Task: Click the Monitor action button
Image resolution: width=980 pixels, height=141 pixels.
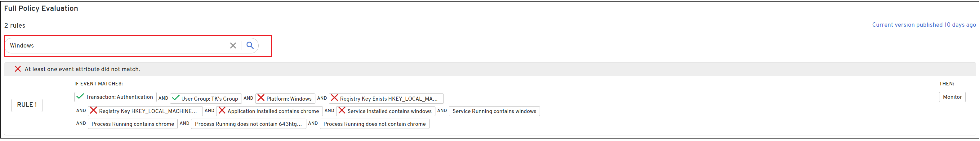Action: (952, 97)
